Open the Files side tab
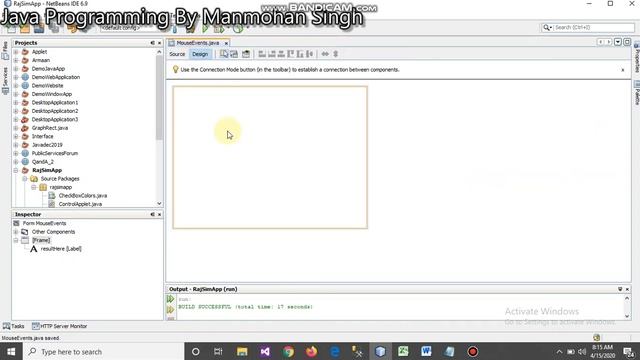 [x=5, y=51]
